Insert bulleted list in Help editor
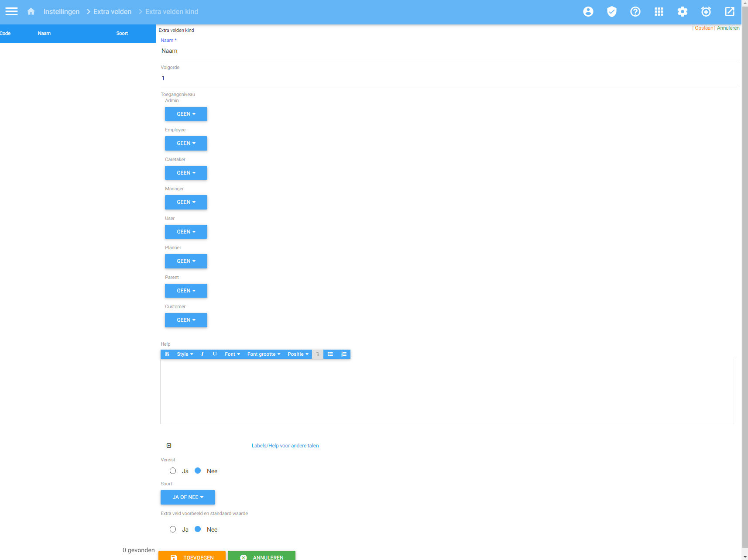Viewport: 748px width, 560px height. (x=330, y=354)
